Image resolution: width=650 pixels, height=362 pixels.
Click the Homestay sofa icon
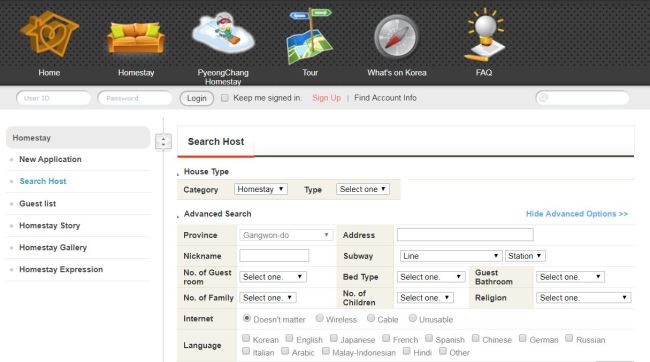pyautogui.click(x=136, y=38)
